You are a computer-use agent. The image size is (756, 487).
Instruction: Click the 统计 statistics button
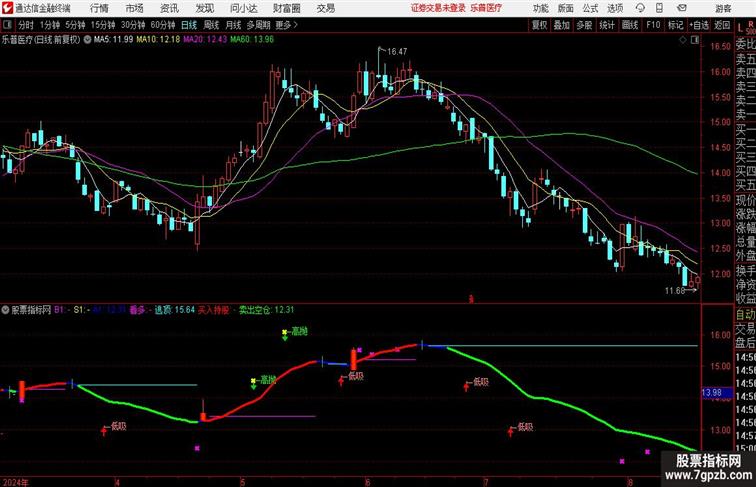(607, 25)
